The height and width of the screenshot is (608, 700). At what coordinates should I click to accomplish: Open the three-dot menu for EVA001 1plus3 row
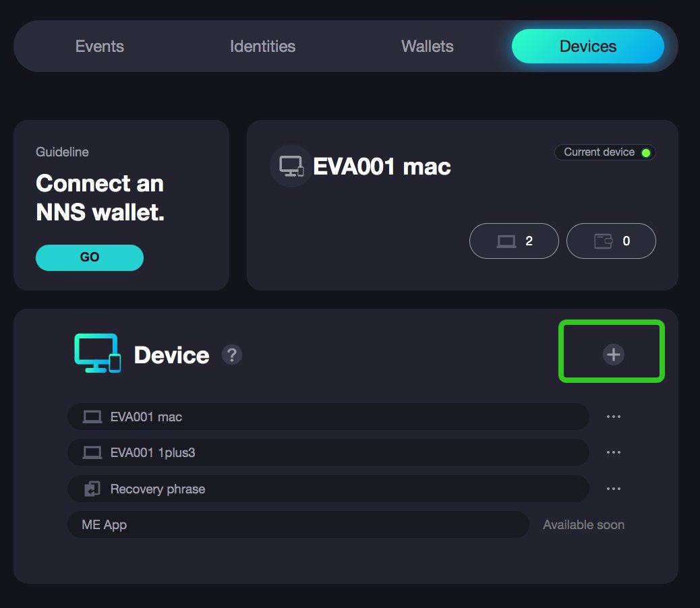click(614, 452)
